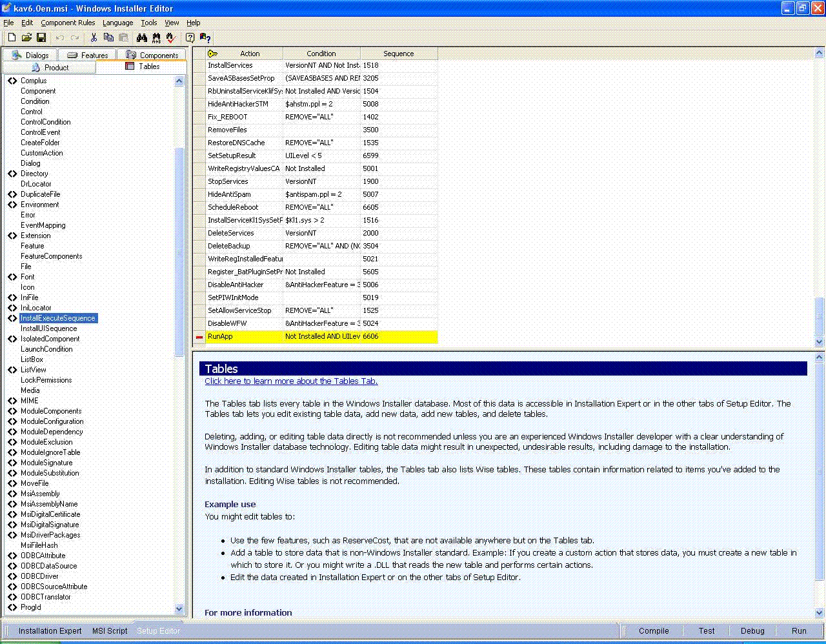This screenshot has width=826, height=644.
Task: Click the <> icon beside Extension
Action: click(x=12, y=236)
